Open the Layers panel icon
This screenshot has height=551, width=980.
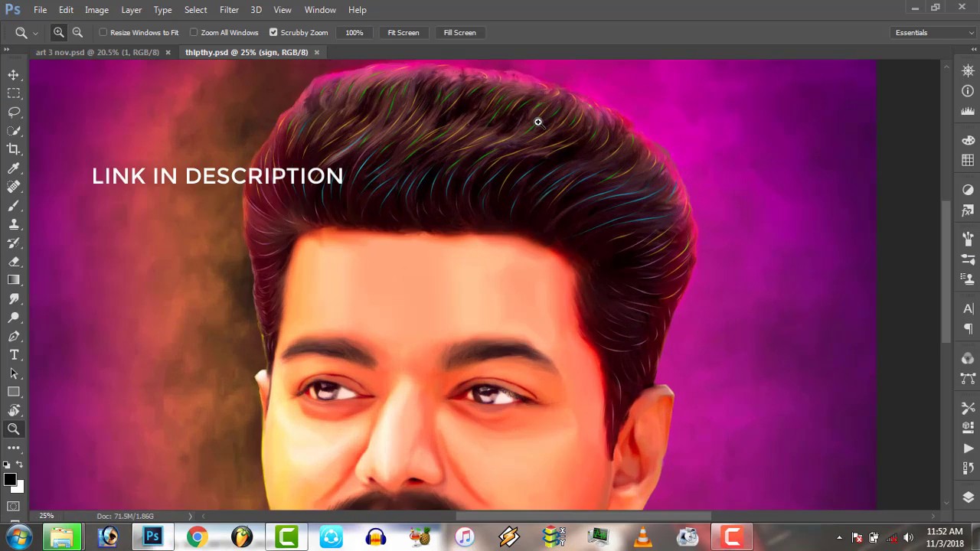pyautogui.click(x=968, y=497)
